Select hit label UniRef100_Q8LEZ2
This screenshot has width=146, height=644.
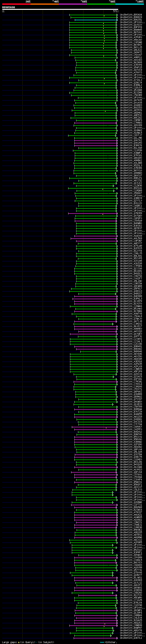pyautogui.click(x=131, y=50)
